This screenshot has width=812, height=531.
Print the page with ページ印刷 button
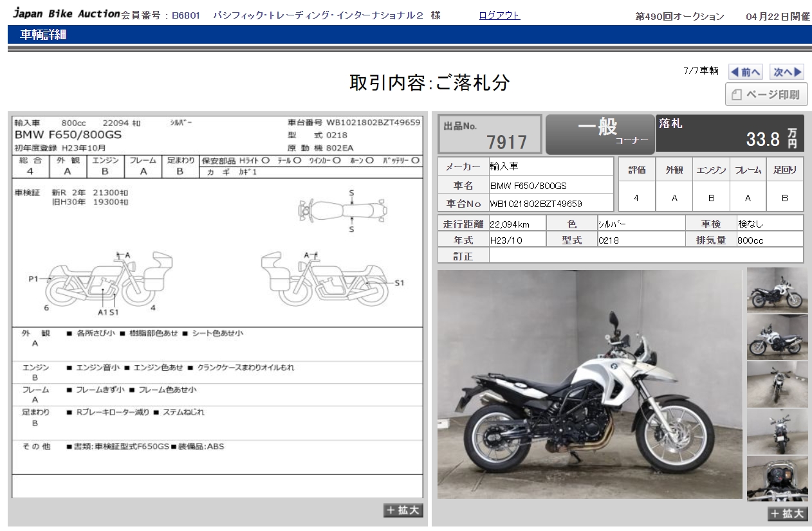point(766,94)
